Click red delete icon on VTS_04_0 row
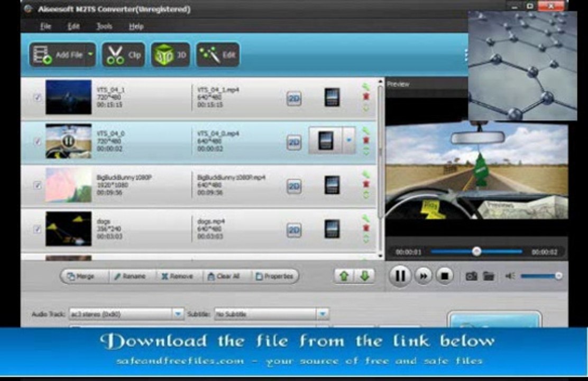This screenshot has width=588, height=381. pos(366,140)
